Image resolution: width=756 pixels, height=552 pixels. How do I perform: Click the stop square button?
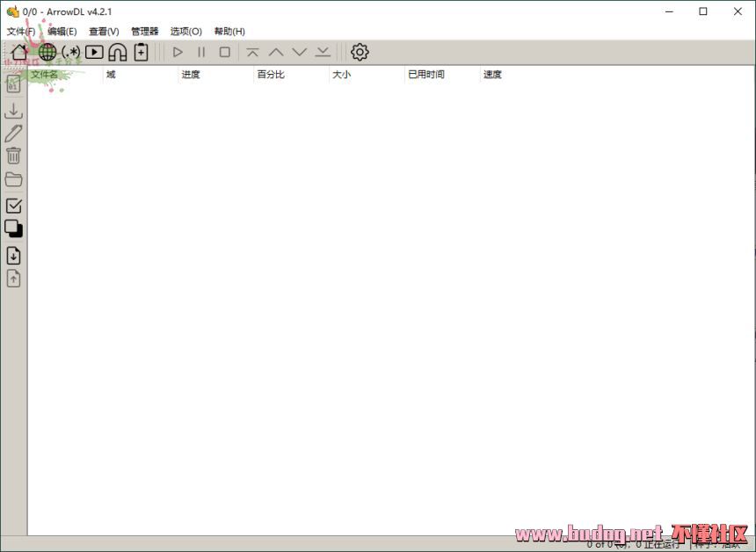coord(225,52)
